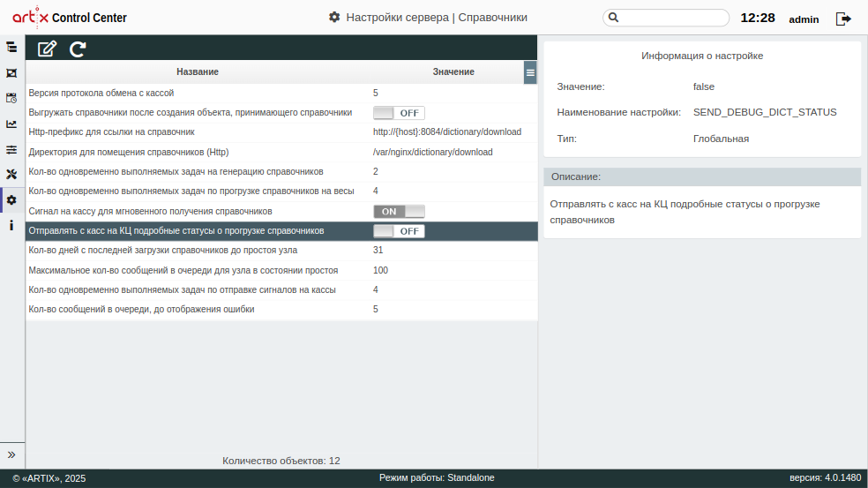Click the refresh list icon
The image size is (868, 488).
tap(78, 49)
